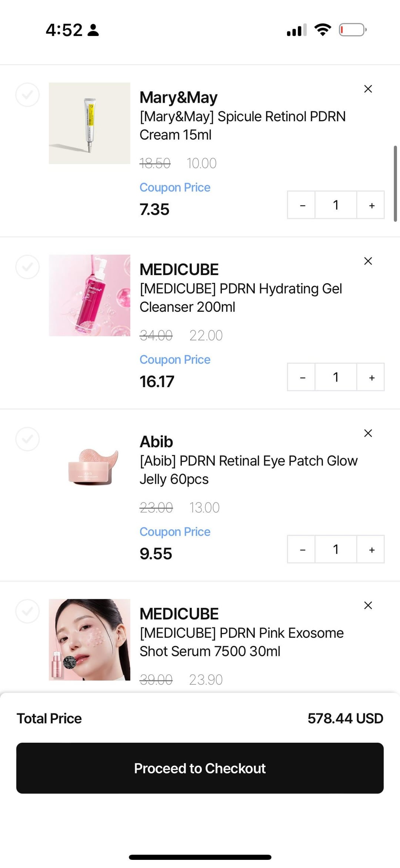Screen dimensions: 400x868
Task: Remove Mary&May Spicule Retinol Cream item
Action: coord(368,89)
